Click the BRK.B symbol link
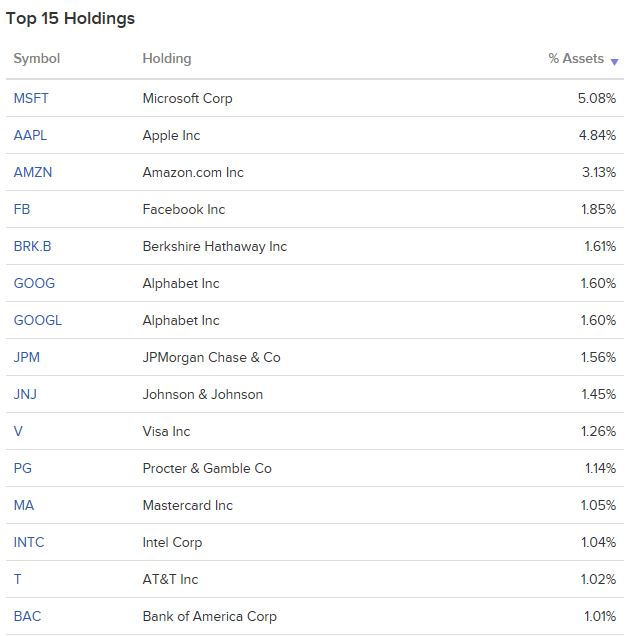628x636 pixels. pyautogui.click(x=32, y=246)
